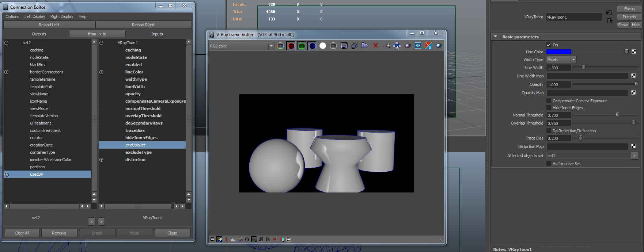Click the VRayToon name field
The image size is (644, 252).
coord(573,17)
